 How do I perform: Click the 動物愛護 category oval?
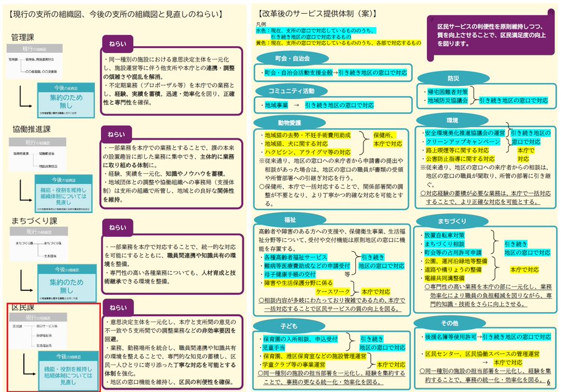[x=289, y=123]
